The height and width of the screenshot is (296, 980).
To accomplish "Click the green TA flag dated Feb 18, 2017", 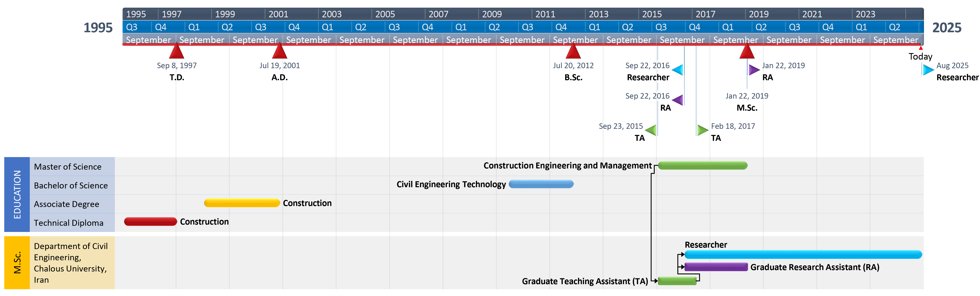I will (702, 130).
